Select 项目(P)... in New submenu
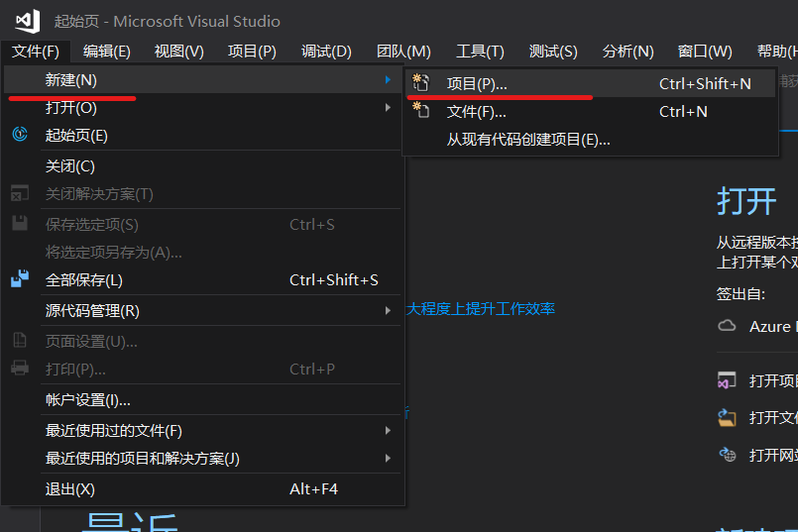The image size is (798, 532). 591,83
